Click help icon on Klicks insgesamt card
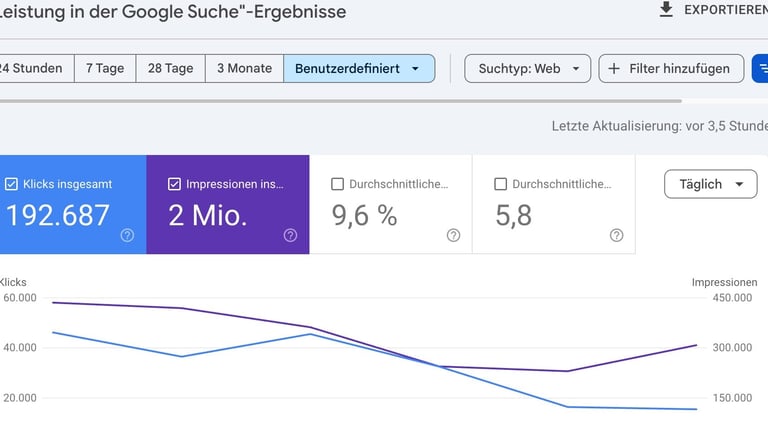Image resolution: width=768 pixels, height=426 pixels. coord(127,235)
